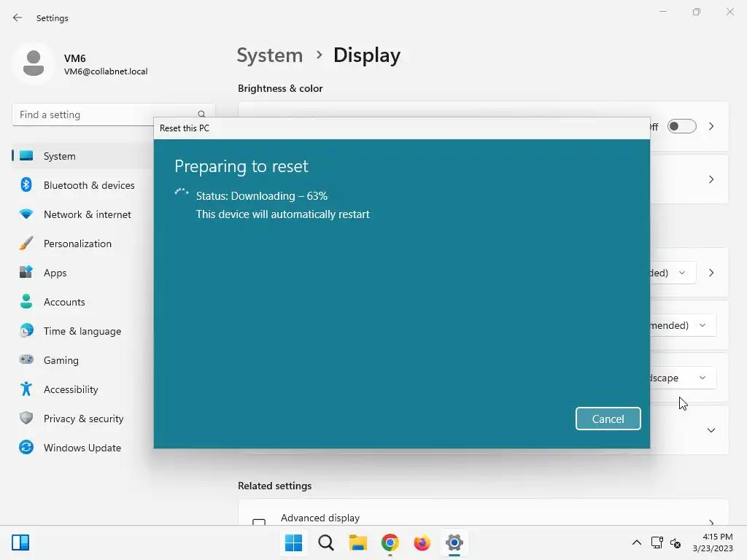Open the dropdown ending in 'mended)'

pyautogui.click(x=683, y=325)
